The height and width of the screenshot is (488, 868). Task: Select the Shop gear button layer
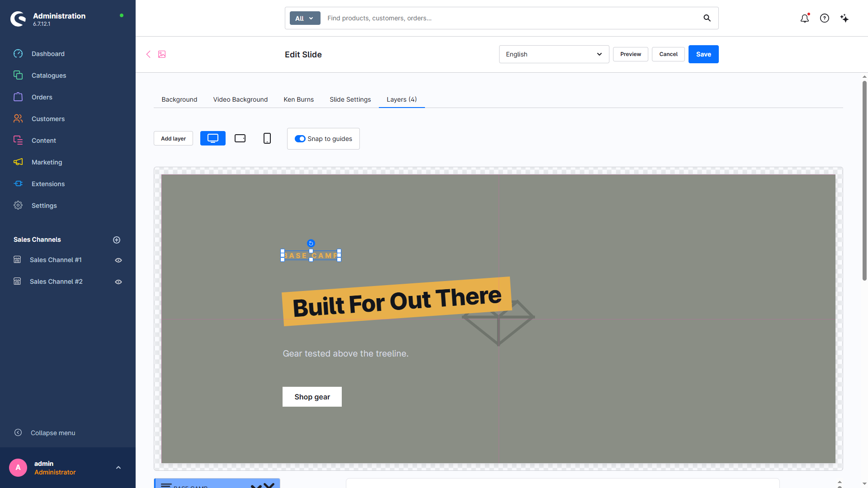click(312, 397)
